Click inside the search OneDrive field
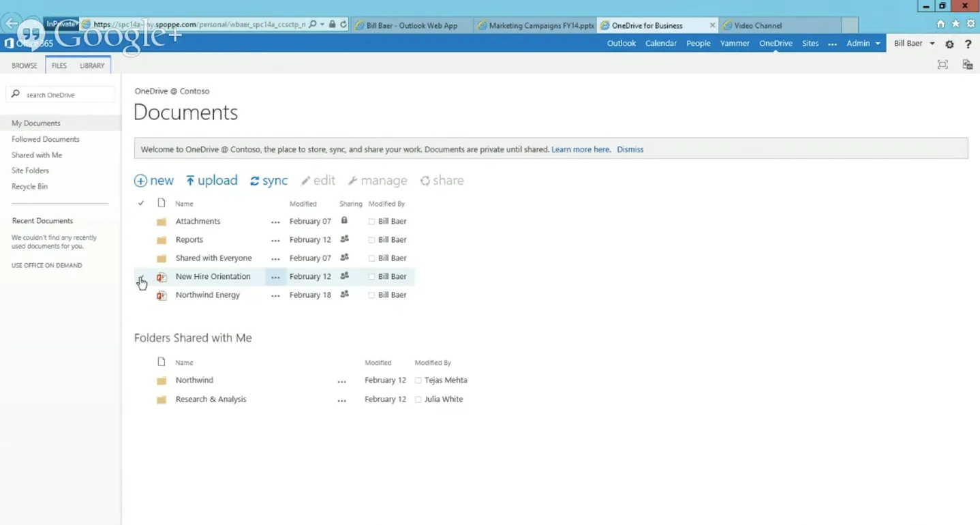980x525 pixels. tap(60, 95)
